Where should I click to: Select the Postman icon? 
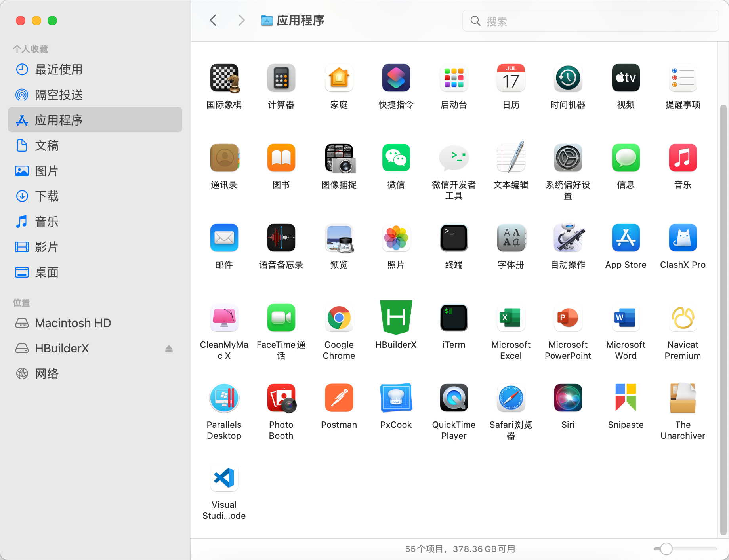tap(339, 398)
